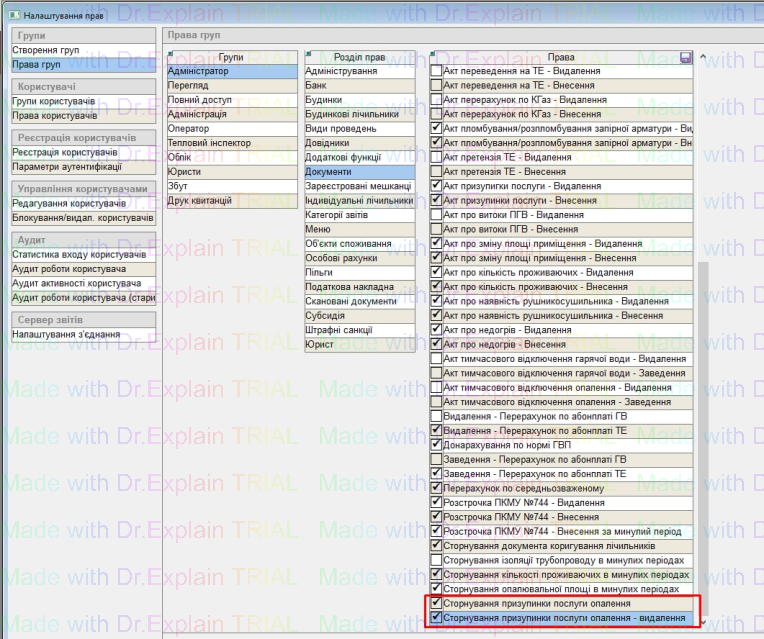Go to Статистика входу користувачів
The height and width of the screenshot is (639, 764).
click(78, 255)
